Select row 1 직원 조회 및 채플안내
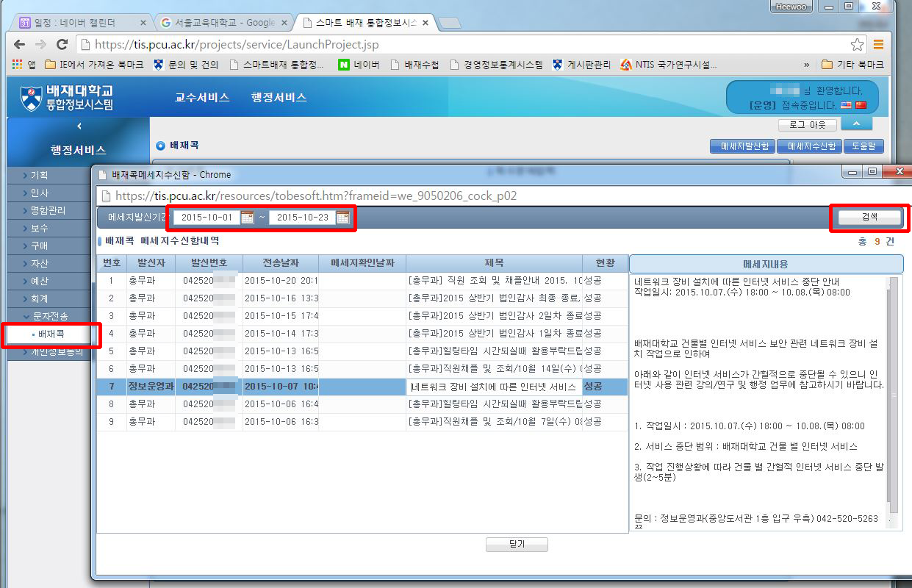 click(x=362, y=280)
